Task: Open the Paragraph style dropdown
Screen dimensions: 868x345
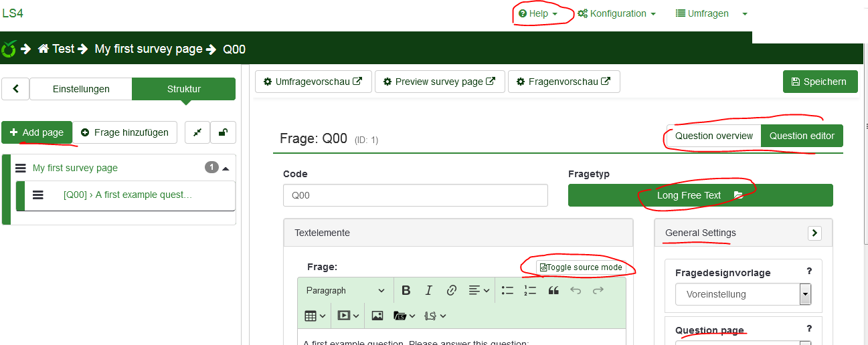Action: pos(345,290)
